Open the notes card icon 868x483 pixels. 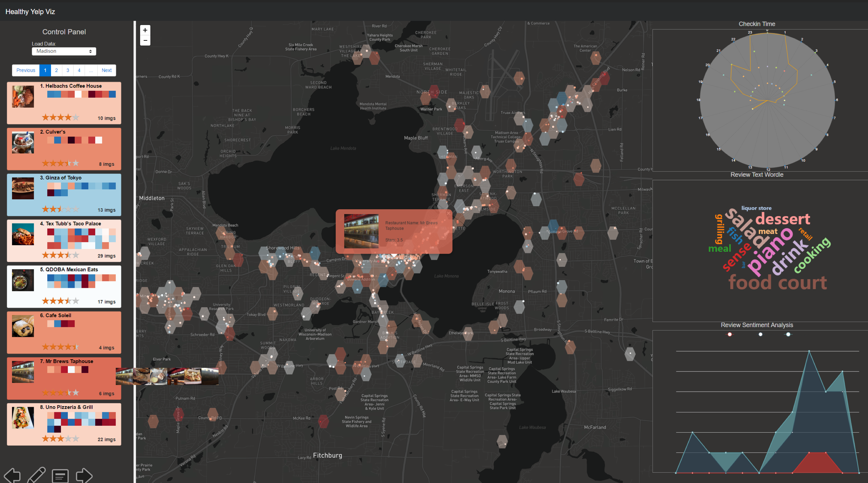click(60, 476)
